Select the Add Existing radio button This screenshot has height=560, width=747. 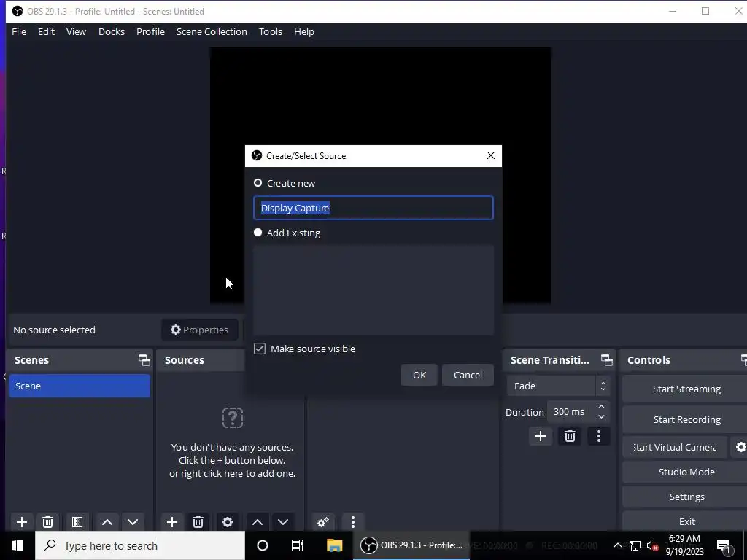pos(258,233)
